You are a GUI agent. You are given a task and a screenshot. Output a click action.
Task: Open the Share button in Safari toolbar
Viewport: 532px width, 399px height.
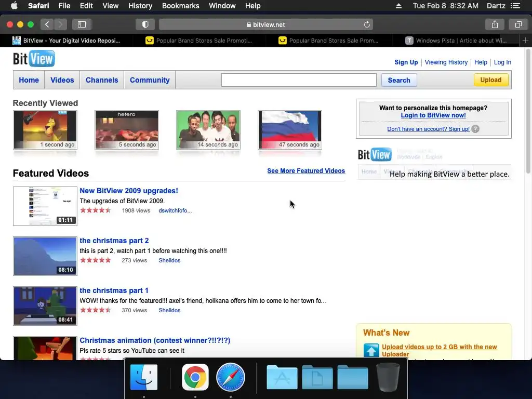coord(495,24)
